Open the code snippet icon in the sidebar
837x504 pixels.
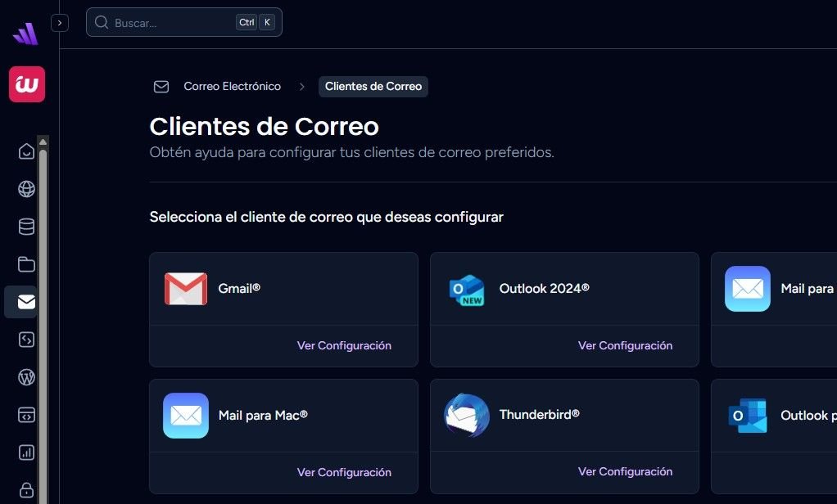[x=25, y=340]
